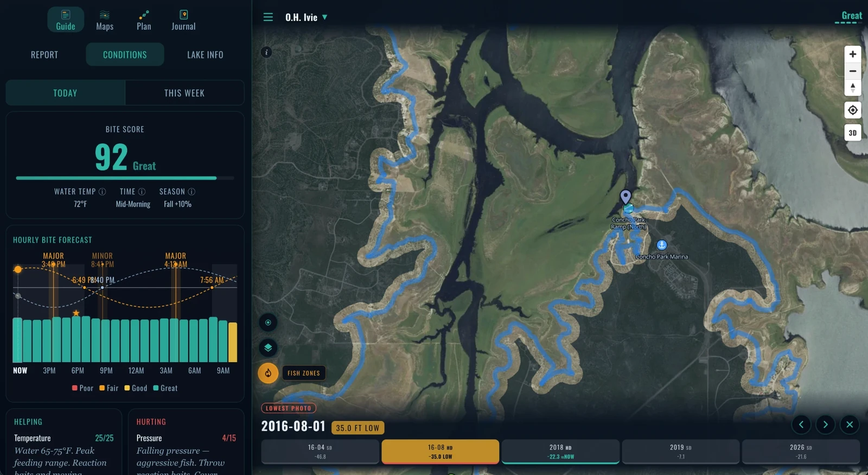The width and height of the screenshot is (868, 475).
Task: Go to next historical photo
Action: [x=826, y=425]
